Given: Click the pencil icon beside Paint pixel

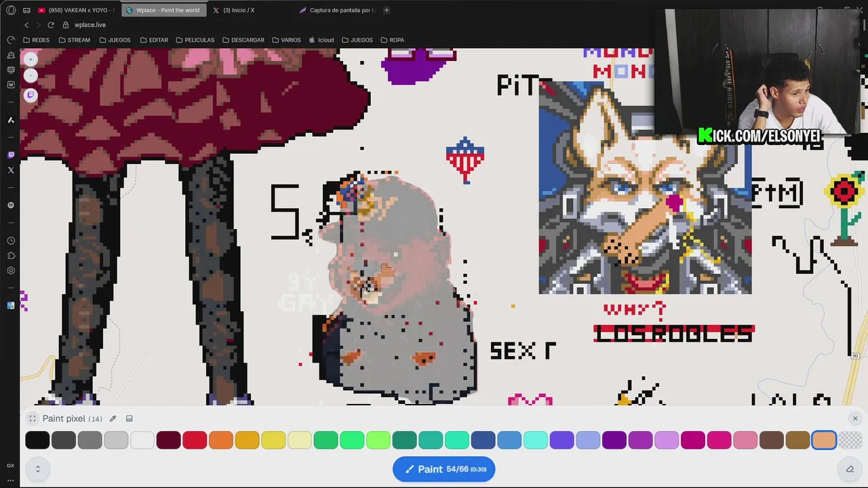Looking at the screenshot, I should point(113,419).
